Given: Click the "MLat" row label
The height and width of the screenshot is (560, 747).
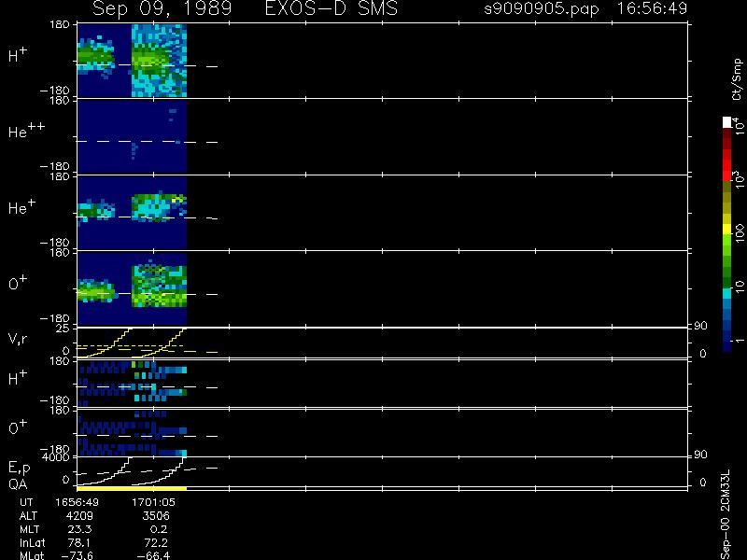Looking at the screenshot, I should click(32, 555).
